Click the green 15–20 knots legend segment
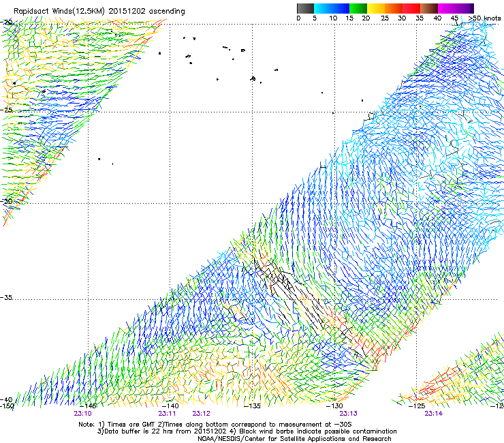The height and width of the screenshot is (443, 504). point(358,8)
